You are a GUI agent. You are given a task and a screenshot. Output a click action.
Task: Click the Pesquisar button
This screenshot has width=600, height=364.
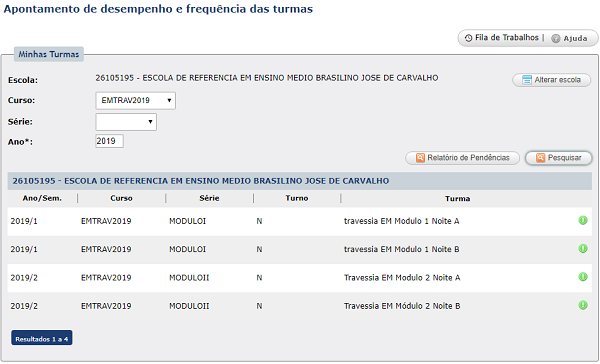coord(559,158)
